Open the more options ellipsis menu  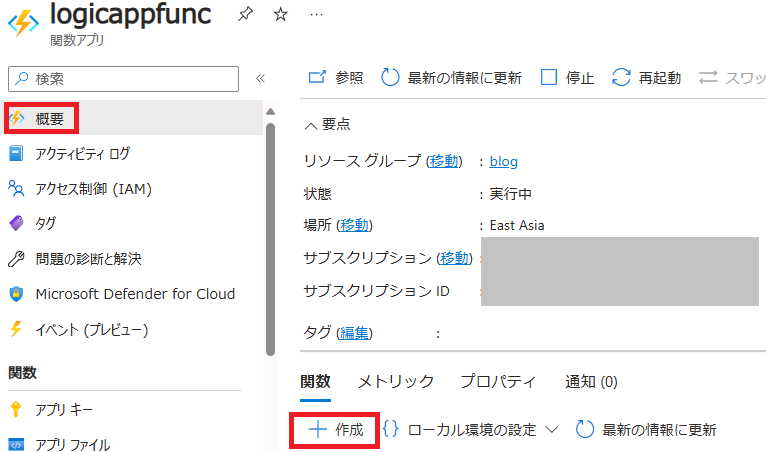tap(317, 15)
